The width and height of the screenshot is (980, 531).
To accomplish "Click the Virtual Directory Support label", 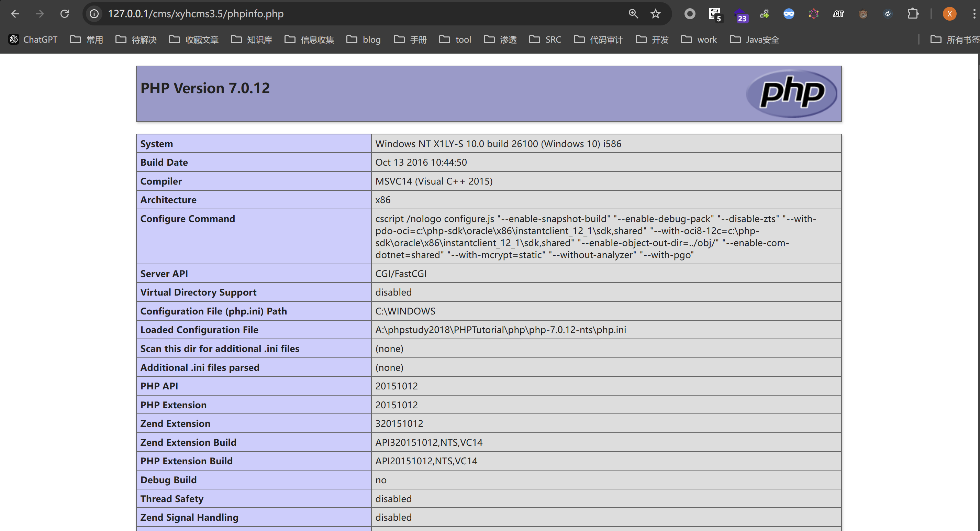I will (x=198, y=292).
